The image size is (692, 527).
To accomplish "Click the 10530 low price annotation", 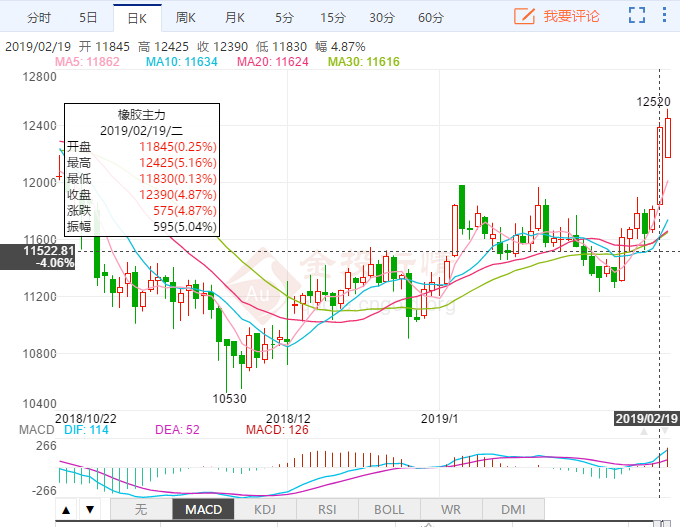I will 229,399.
